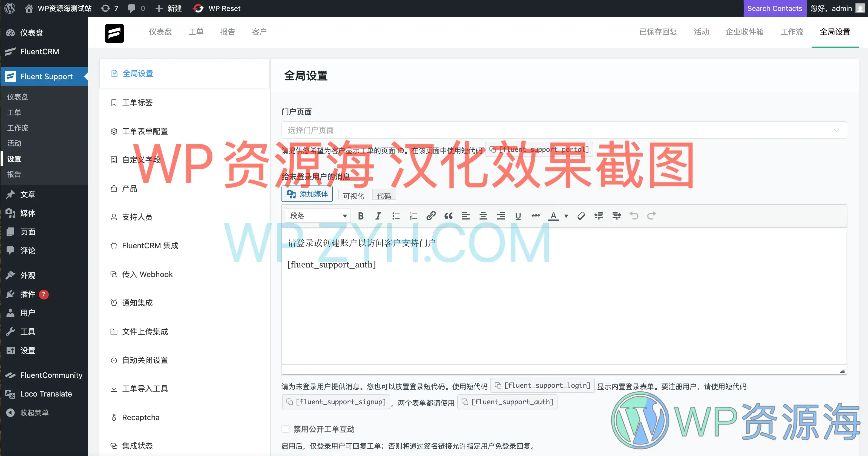Click the 添加媒体 button
The image size is (868, 456).
307,194
